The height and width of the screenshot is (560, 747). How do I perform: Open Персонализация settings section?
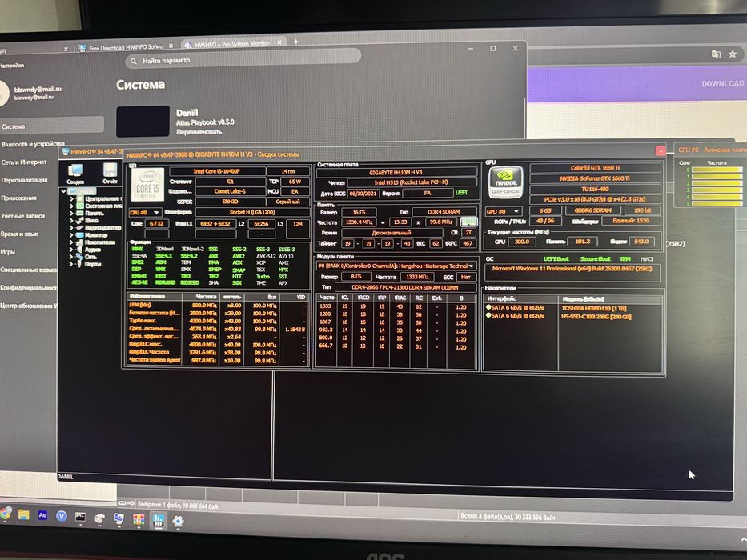(x=24, y=180)
